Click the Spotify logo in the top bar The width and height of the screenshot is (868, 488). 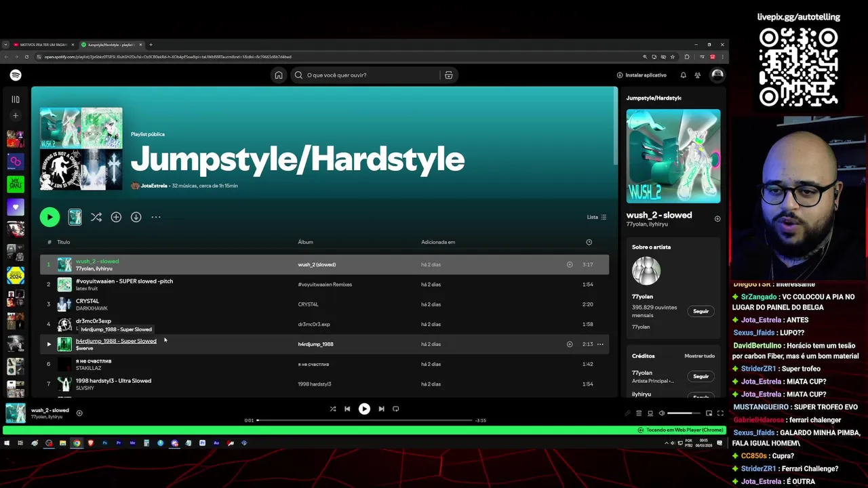tap(16, 75)
